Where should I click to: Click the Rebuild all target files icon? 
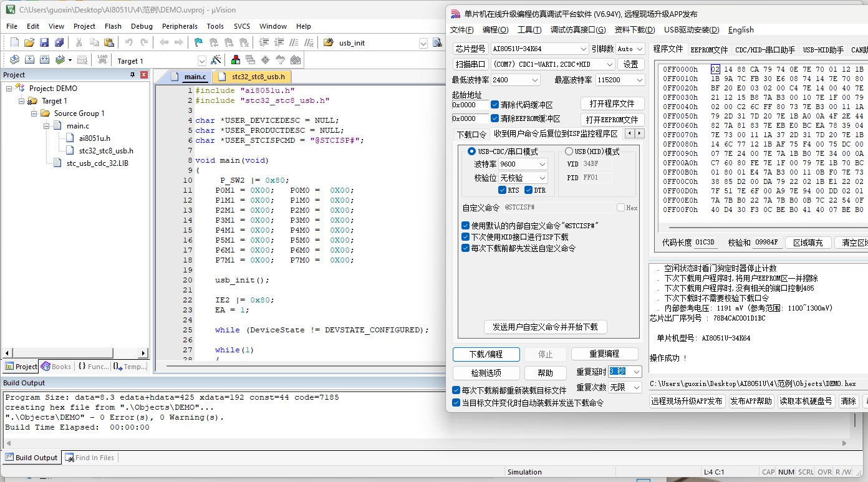tap(44, 60)
